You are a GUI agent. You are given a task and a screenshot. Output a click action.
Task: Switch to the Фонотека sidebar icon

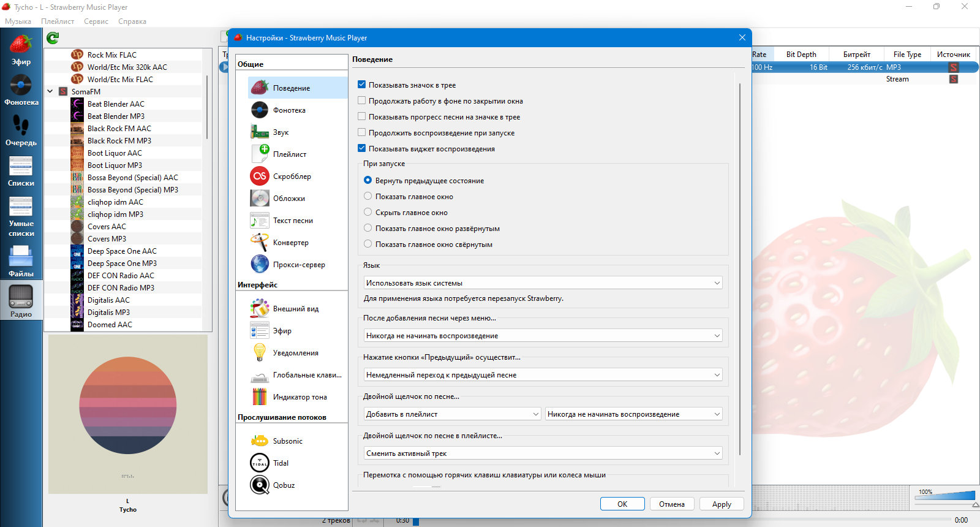coord(21,85)
